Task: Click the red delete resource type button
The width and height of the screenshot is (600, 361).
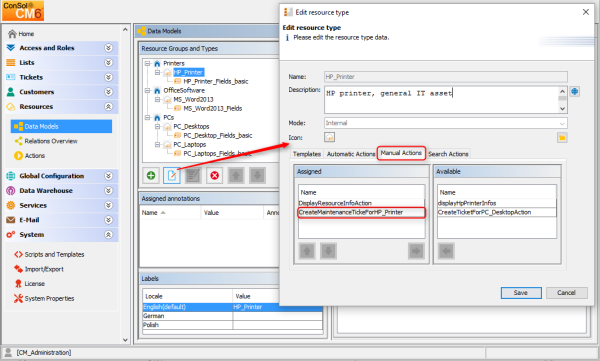Action: [215, 176]
